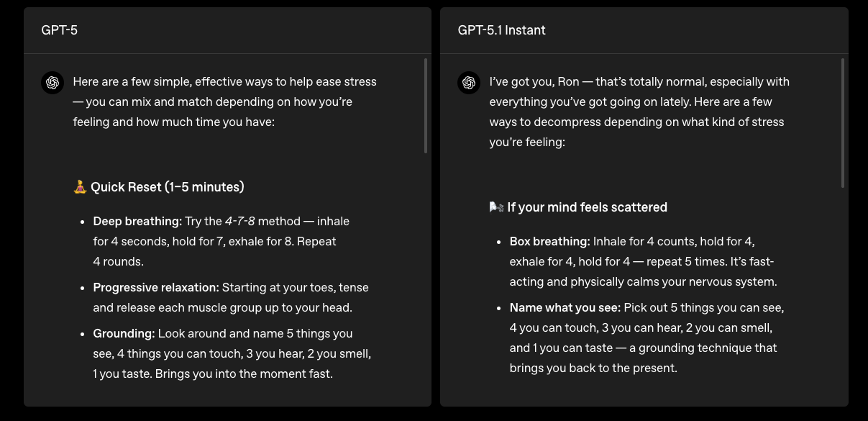Select the GPT-5.1 Instant panel header
The height and width of the screenshot is (421, 868).
(x=501, y=30)
